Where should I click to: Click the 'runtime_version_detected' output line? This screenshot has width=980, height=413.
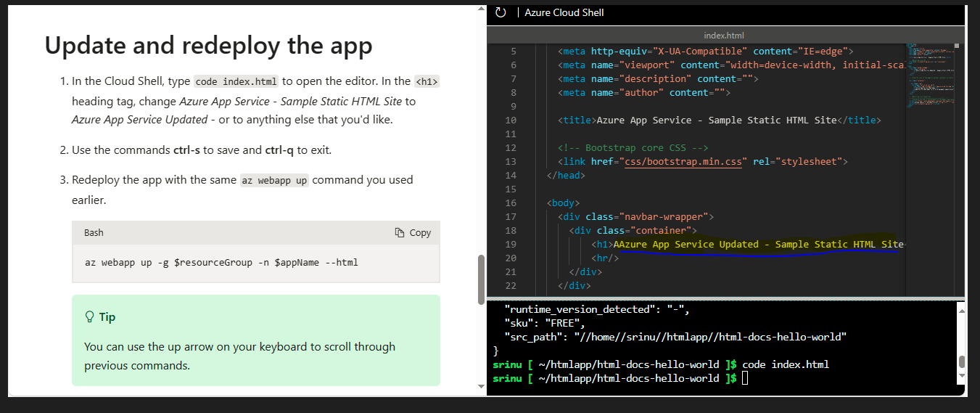597,309
